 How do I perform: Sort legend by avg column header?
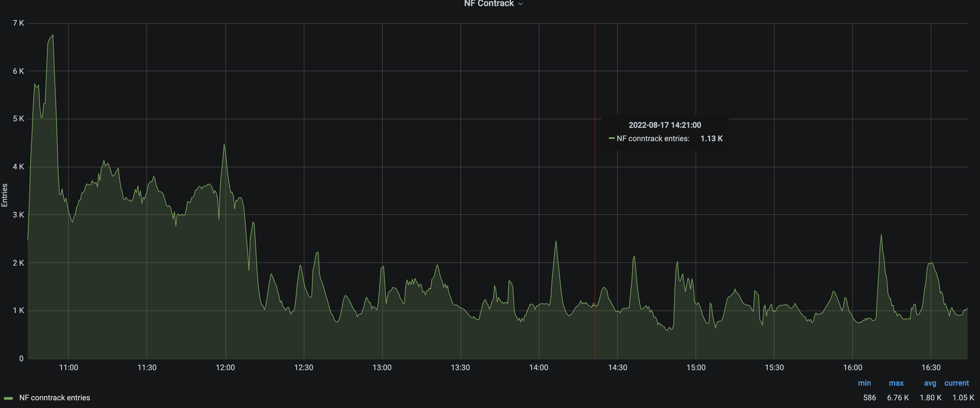tap(930, 383)
